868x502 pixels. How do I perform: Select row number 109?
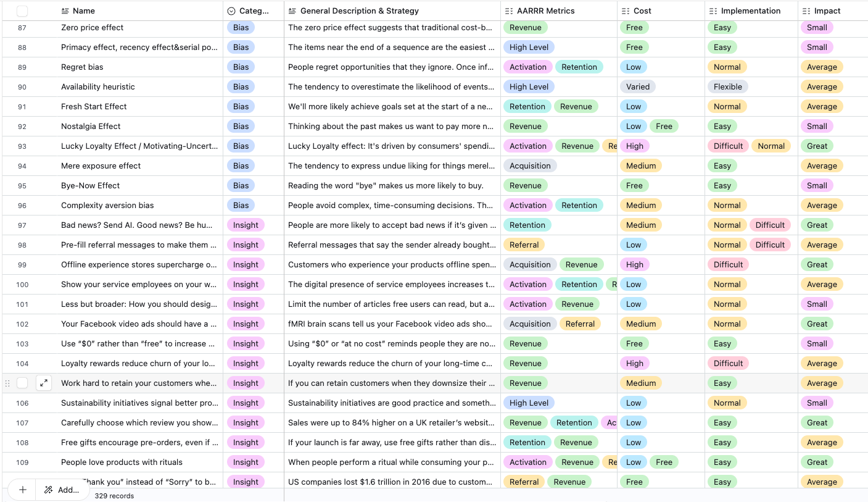click(22, 462)
